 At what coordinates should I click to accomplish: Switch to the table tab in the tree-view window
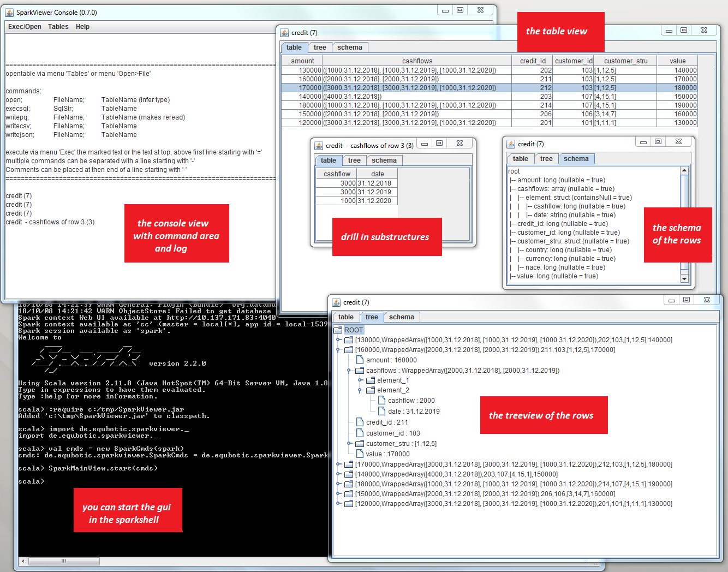tap(346, 317)
